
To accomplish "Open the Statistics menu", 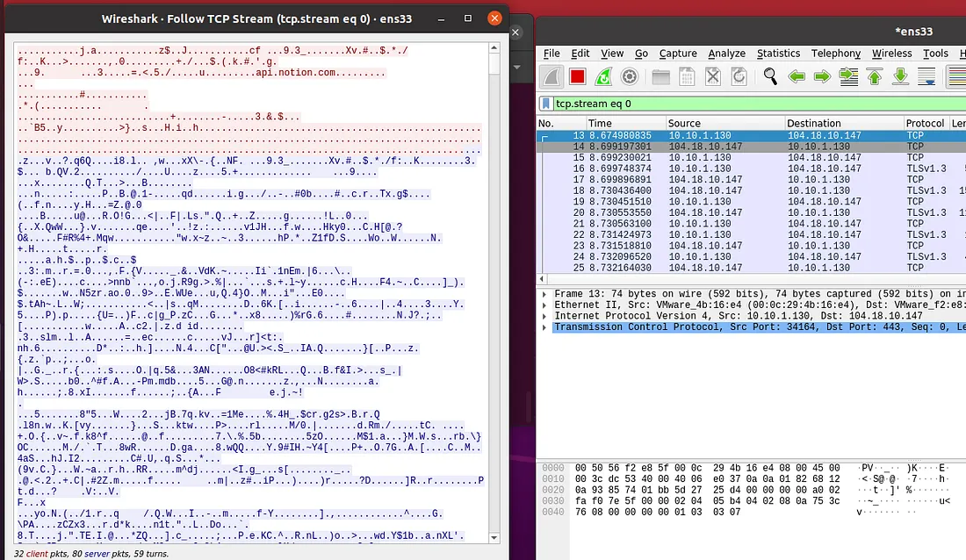I will pyautogui.click(x=778, y=54).
